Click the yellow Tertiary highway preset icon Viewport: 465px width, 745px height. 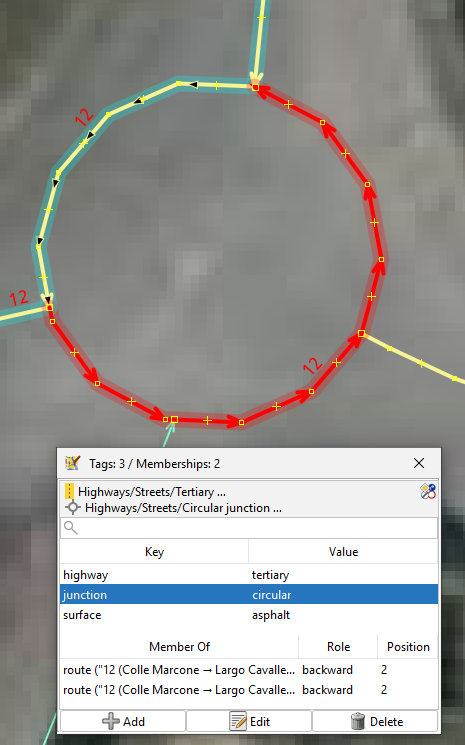69,491
